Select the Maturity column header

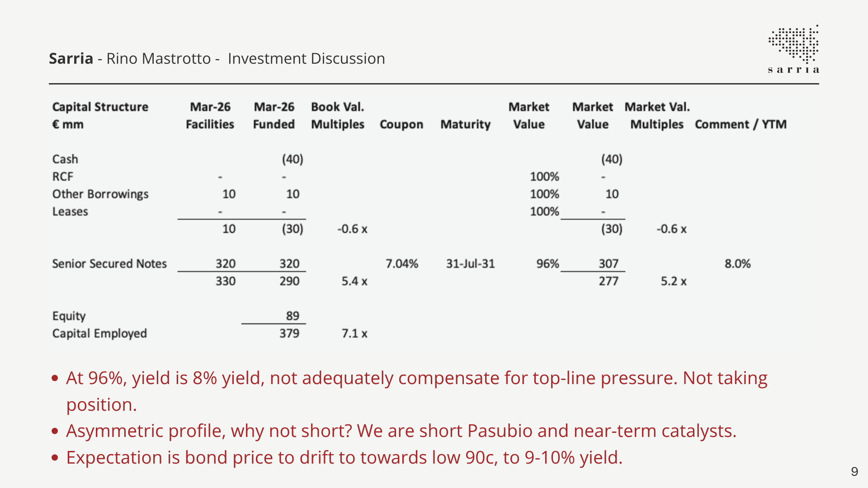coord(465,124)
